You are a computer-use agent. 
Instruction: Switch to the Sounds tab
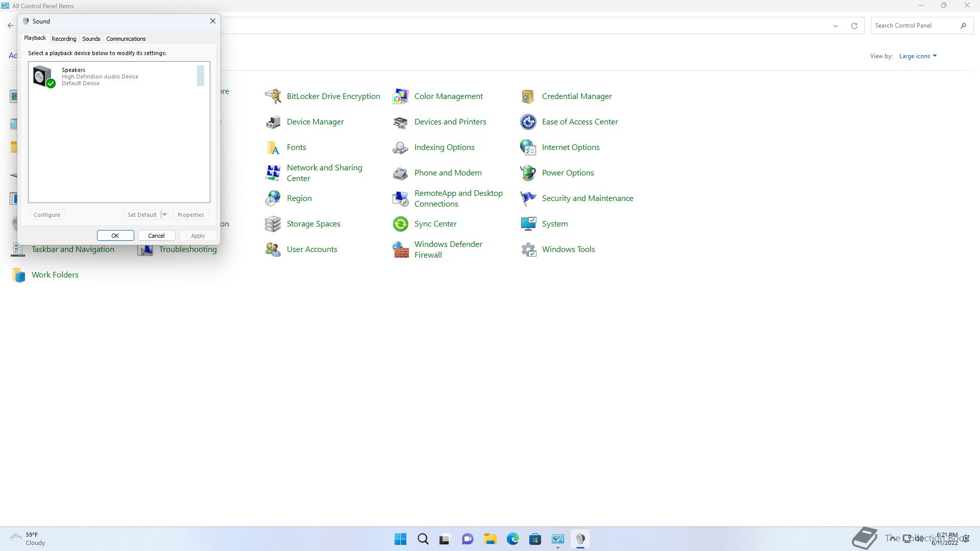[x=91, y=39]
